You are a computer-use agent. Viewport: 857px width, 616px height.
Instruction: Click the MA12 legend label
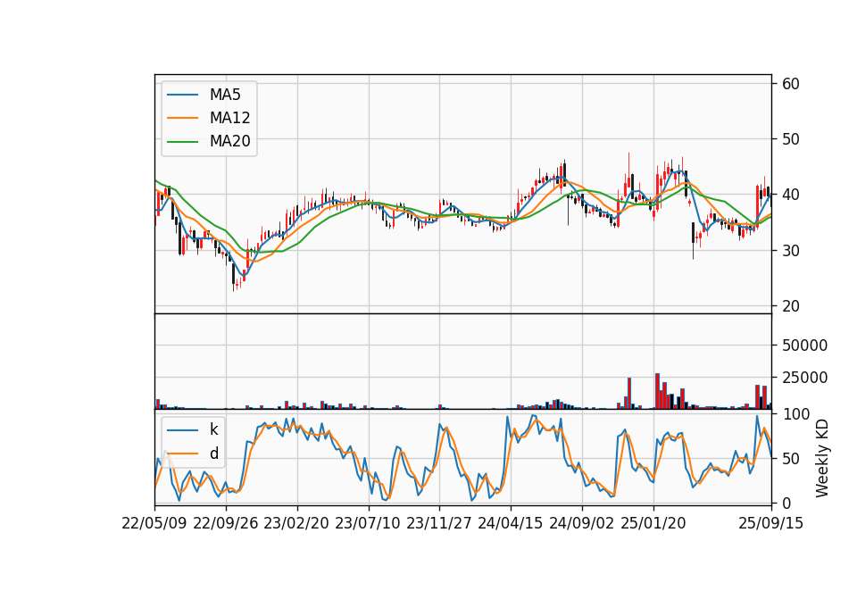point(229,118)
